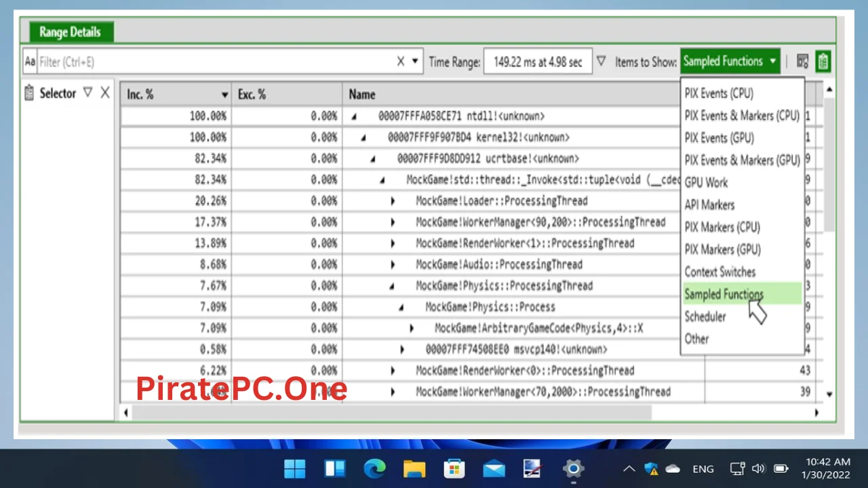Click the horizontal scrollbar left arrow
868x488 pixels.
click(126, 412)
